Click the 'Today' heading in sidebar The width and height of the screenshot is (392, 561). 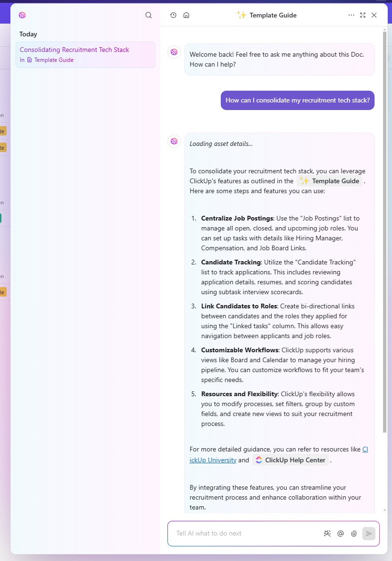(28, 34)
